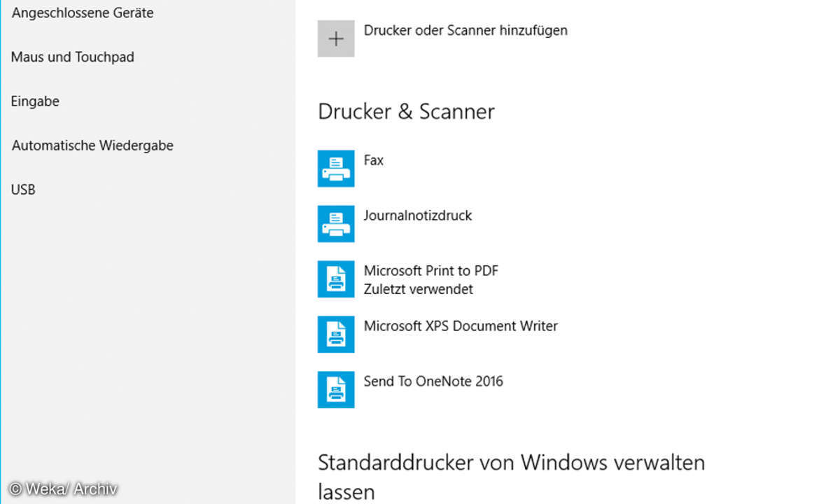Screen dimensions: 840x504
Task: Open Automatische Wiedergabe settings
Action: [92, 146]
